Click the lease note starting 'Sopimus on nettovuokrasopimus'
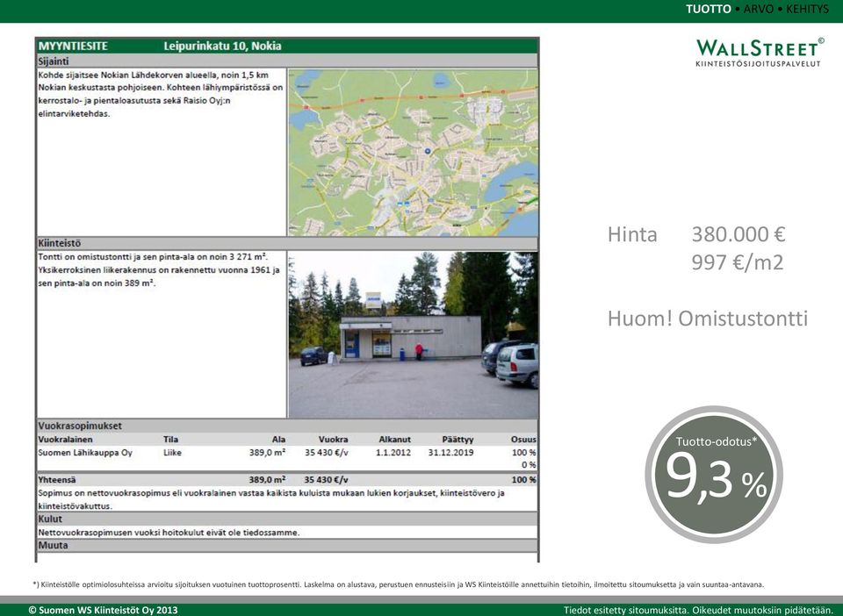843x616 pixels. click(x=271, y=499)
